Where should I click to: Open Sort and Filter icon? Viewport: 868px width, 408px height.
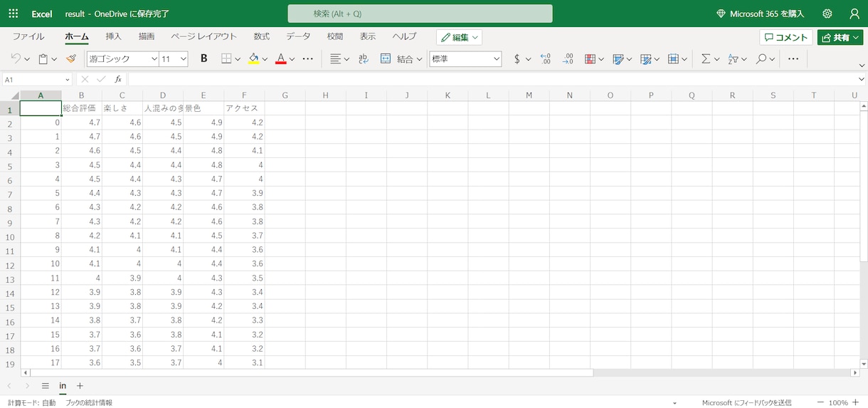point(733,59)
